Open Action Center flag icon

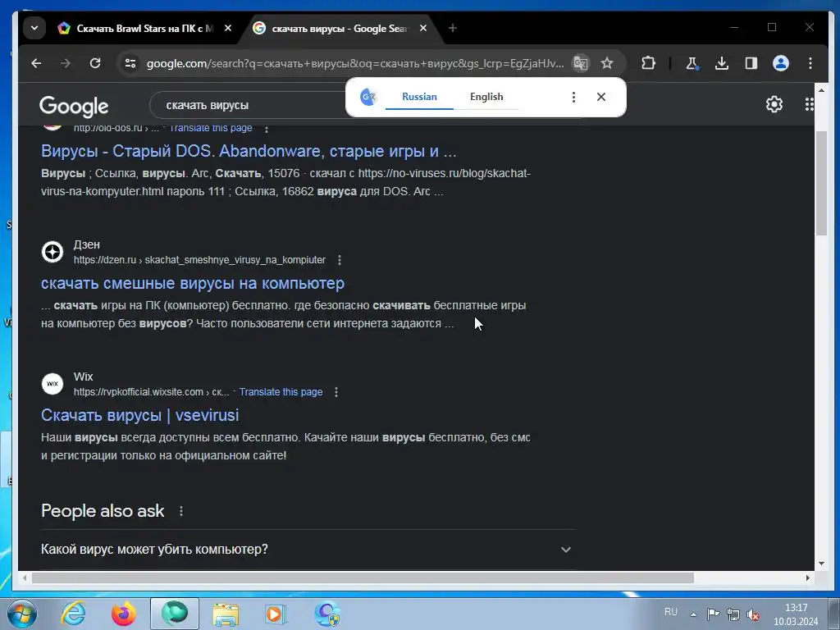[x=713, y=614]
